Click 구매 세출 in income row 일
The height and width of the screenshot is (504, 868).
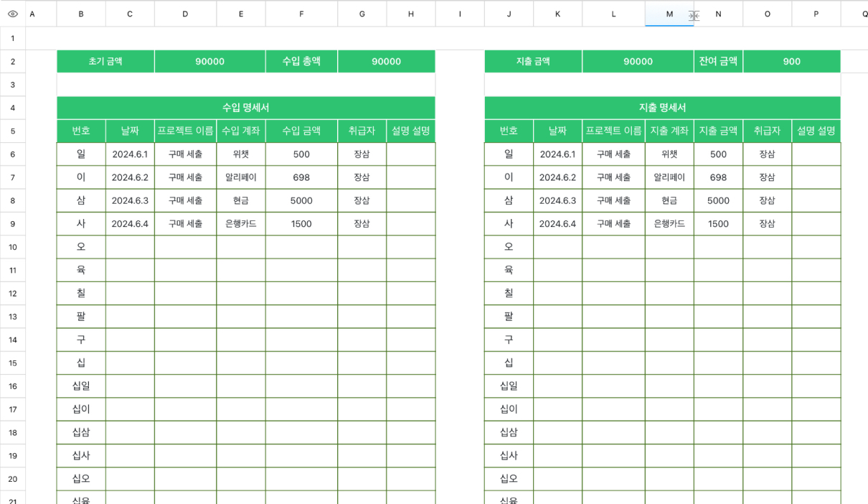185,154
